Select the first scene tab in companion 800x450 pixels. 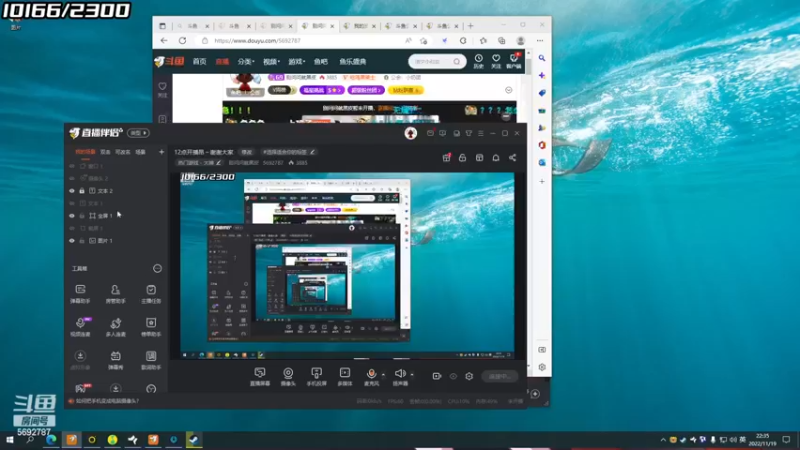(x=85, y=152)
